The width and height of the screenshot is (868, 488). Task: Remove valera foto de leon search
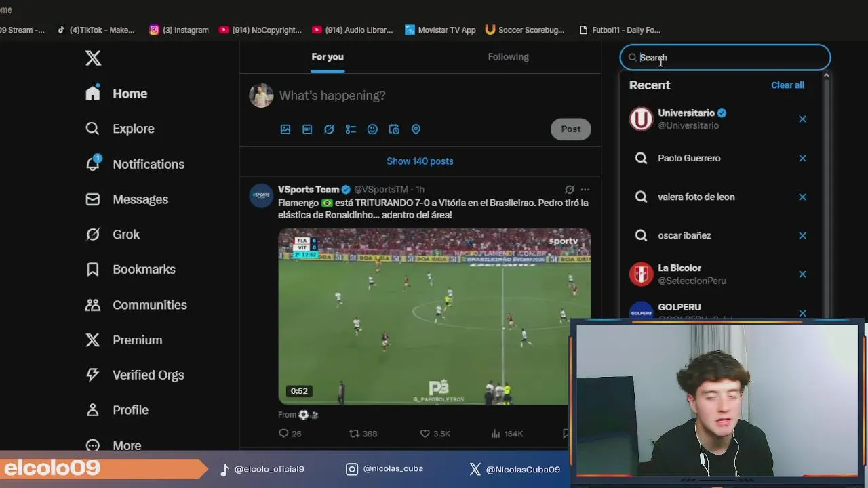click(802, 197)
